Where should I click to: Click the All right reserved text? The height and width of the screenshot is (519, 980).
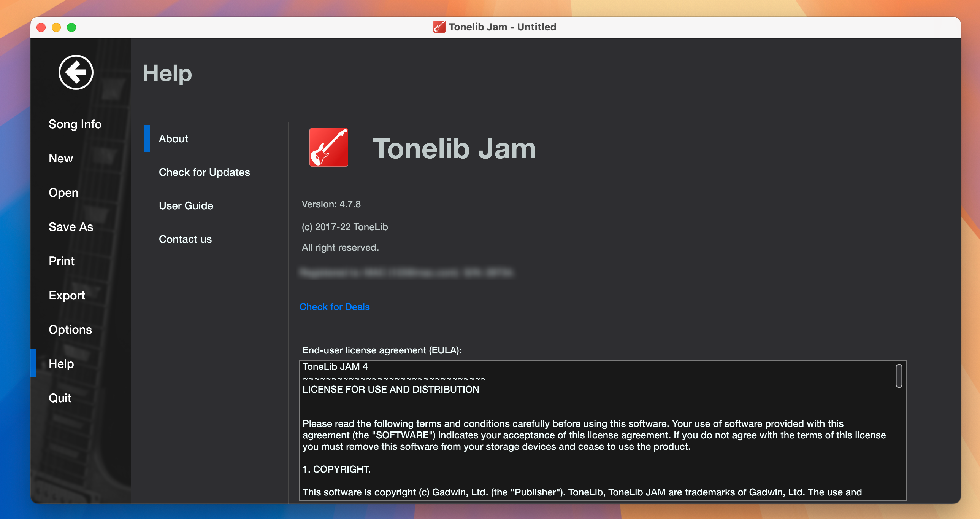pos(340,247)
